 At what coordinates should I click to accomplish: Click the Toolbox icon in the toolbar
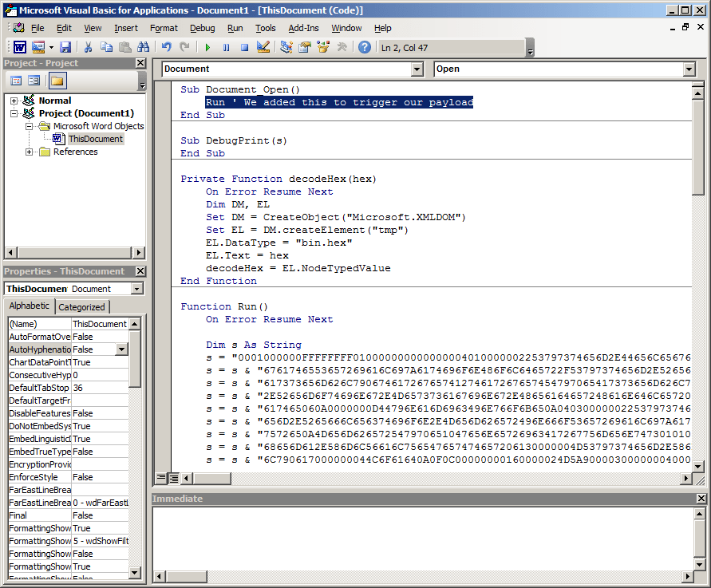342,47
